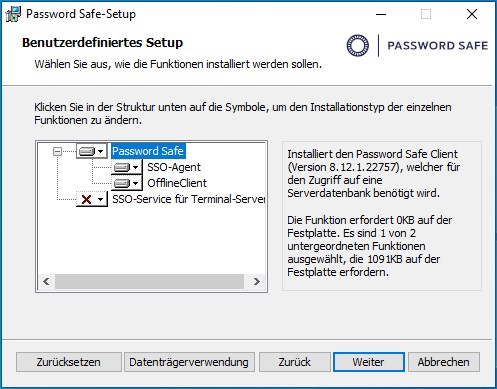Image resolution: width=497 pixels, height=389 pixels.
Task: Open the SSO-Agent install type dropdown arrow
Action: (x=135, y=167)
